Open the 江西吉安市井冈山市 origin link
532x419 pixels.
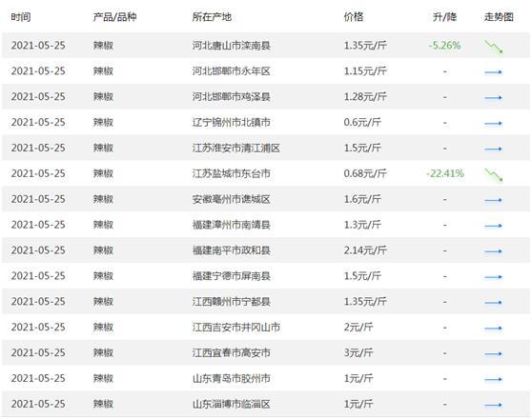coord(236,328)
